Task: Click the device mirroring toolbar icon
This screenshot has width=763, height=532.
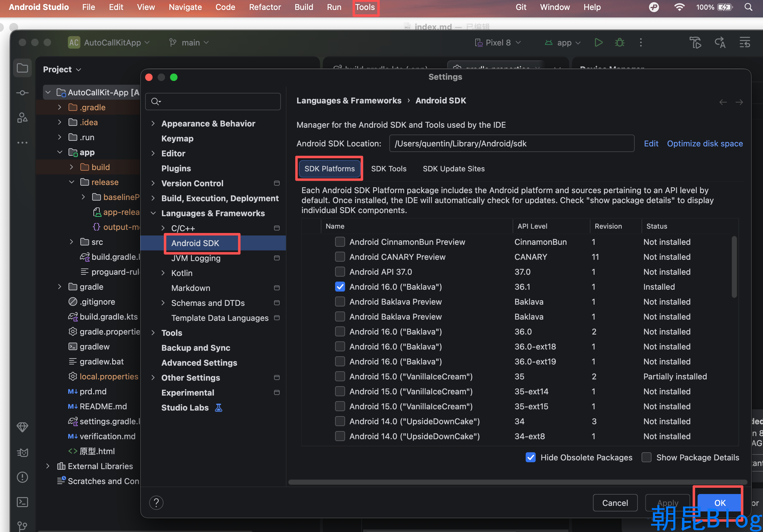Action: point(695,43)
